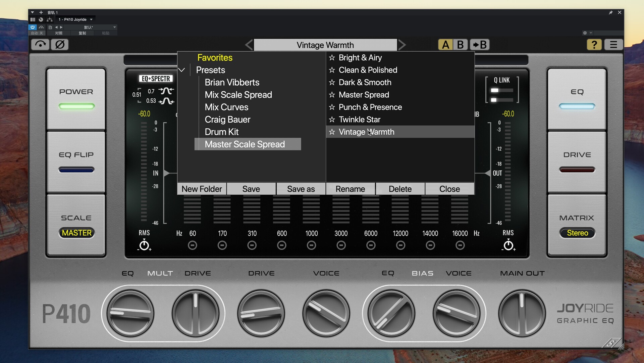Click the input RMS power icon
Viewport: 644px width, 363px height.
click(144, 245)
